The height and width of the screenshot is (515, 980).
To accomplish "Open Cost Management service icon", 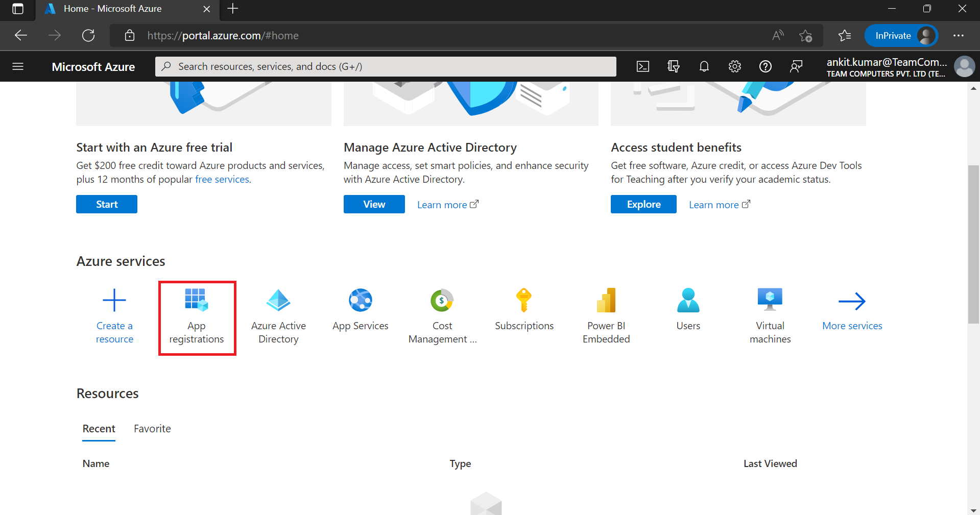I will point(442,300).
